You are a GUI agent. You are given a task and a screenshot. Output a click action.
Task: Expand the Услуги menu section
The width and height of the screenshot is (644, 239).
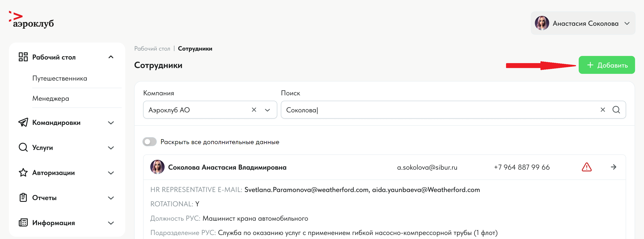[111, 148]
